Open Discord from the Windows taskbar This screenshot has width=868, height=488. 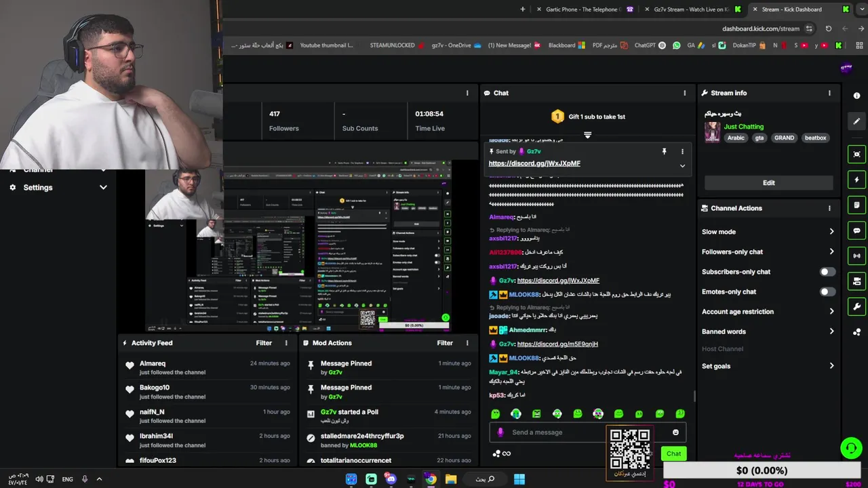coord(391,479)
